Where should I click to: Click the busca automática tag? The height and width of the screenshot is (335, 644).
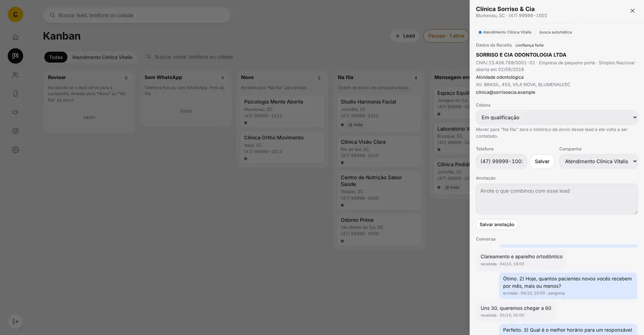click(555, 32)
